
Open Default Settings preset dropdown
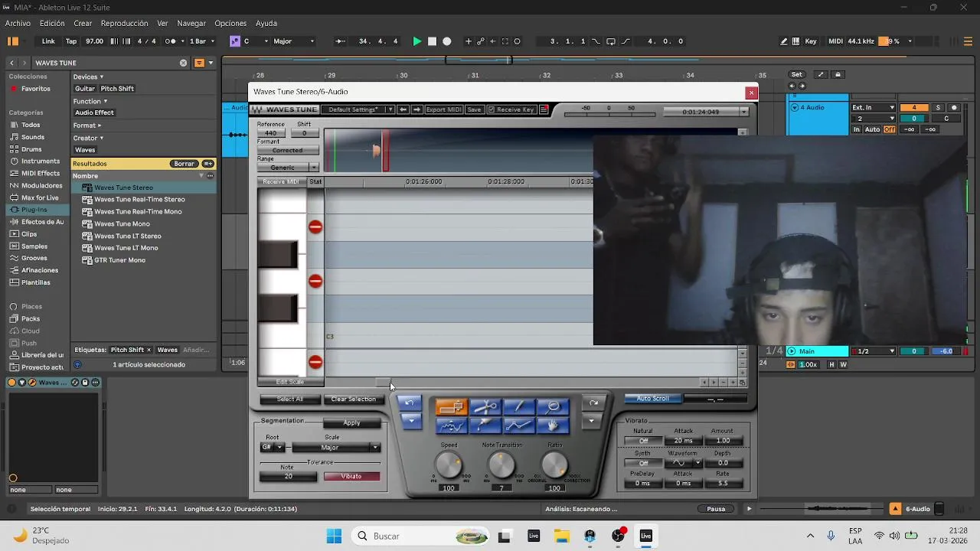tap(358, 109)
